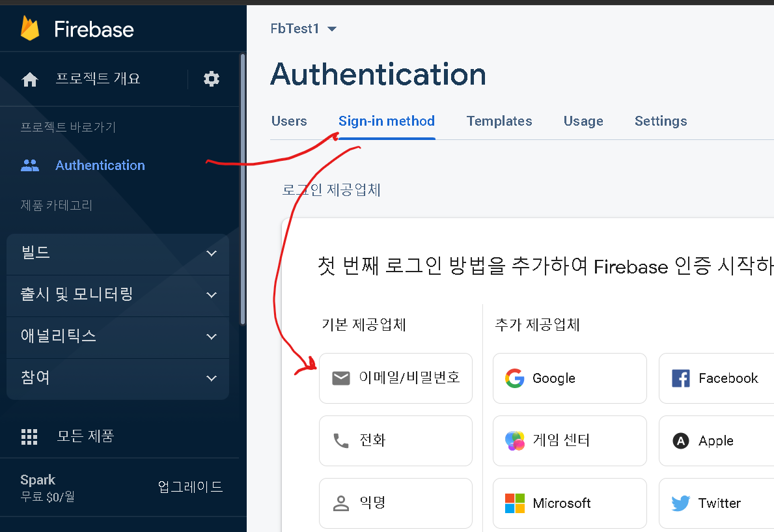Click the phone icon for 전화

(x=341, y=441)
